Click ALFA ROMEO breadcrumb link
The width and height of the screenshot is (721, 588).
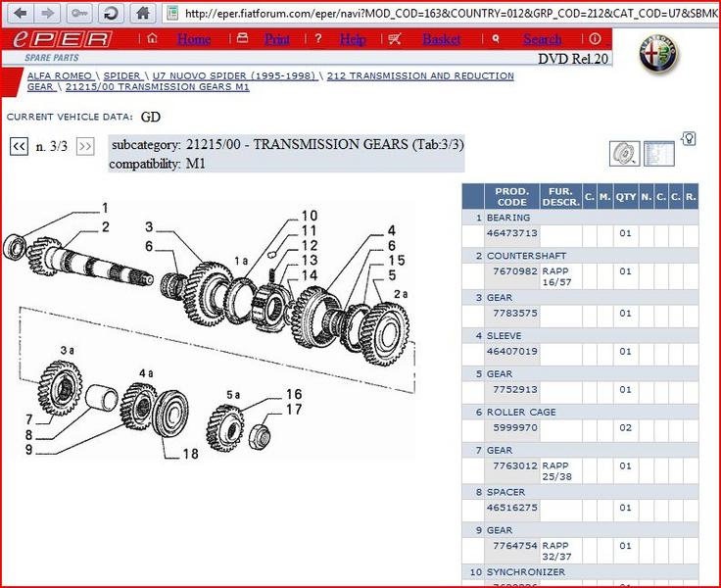tap(60, 75)
